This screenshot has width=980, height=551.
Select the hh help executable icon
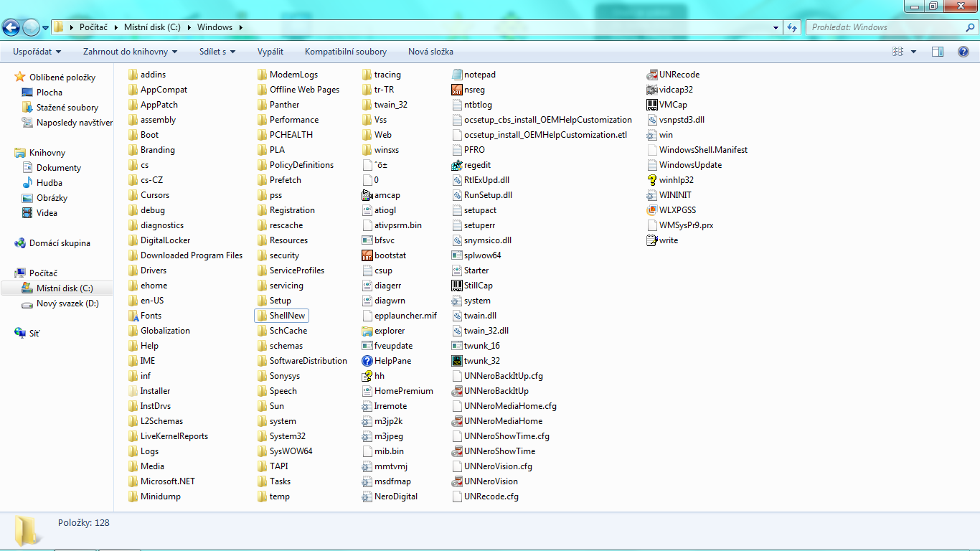(367, 376)
